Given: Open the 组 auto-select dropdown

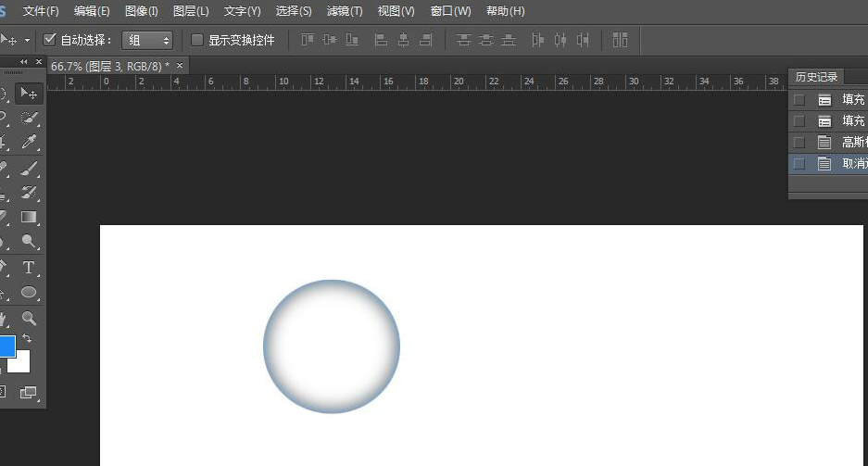Looking at the screenshot, I should point(147,40).
